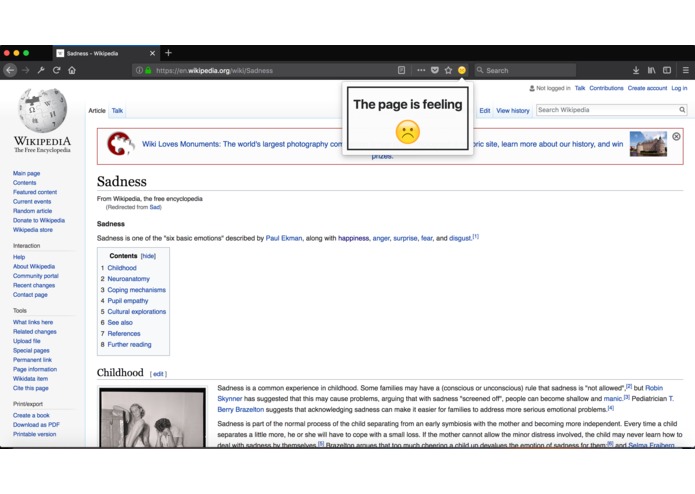Open Wikidata item link
This screenshot has width=695, height=494.
(x=31, y=379)
